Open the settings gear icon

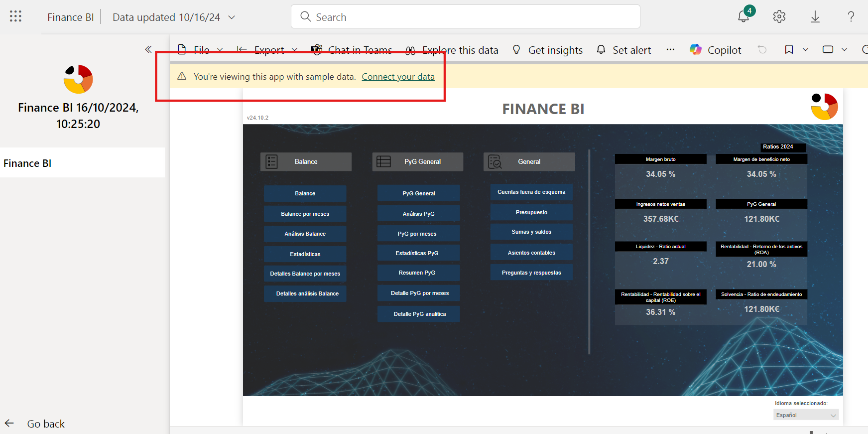click(779, 16)
